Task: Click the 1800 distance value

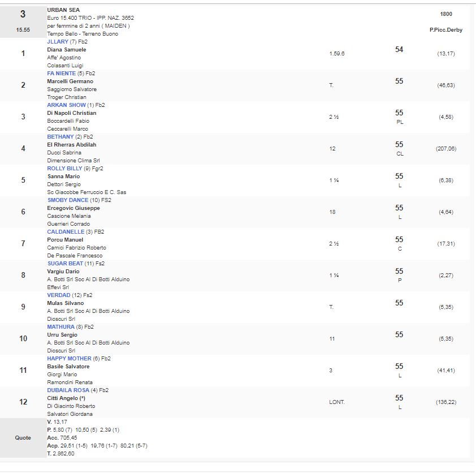Action: (445, 14)
